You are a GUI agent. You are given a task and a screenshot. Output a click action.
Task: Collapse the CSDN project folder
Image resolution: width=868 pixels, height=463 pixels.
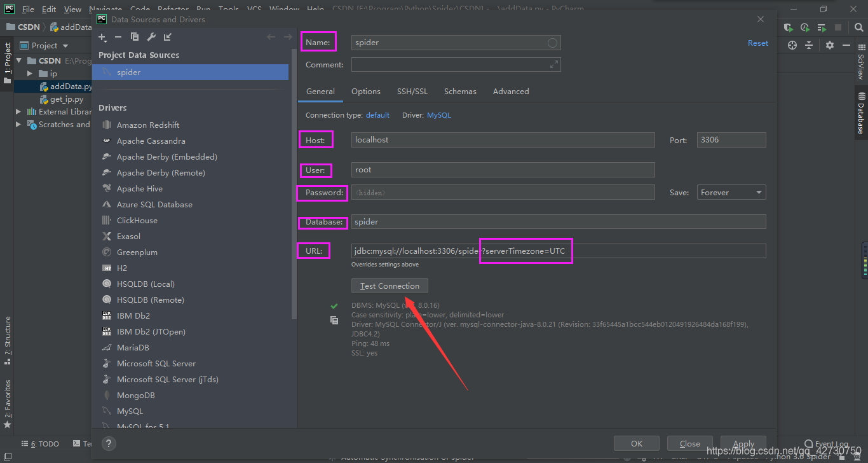[19, 60]
